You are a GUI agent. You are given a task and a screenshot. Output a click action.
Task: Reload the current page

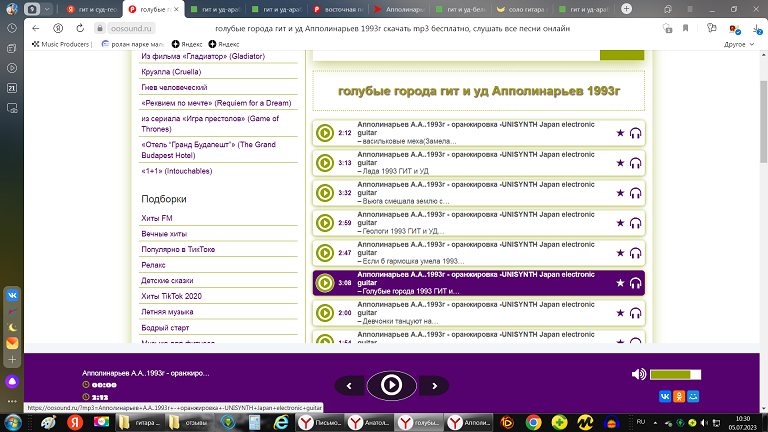[80, 28]
